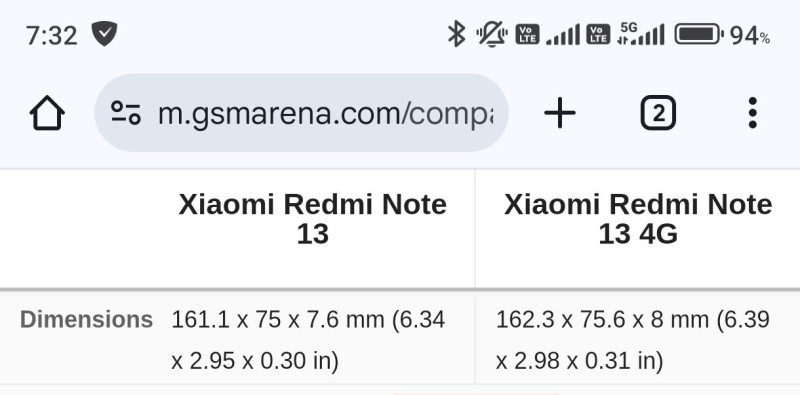The width and height of the screenshot is (800, 395).
Task: Tap the muted bell vibrate icon
Action: click(492, 34)
